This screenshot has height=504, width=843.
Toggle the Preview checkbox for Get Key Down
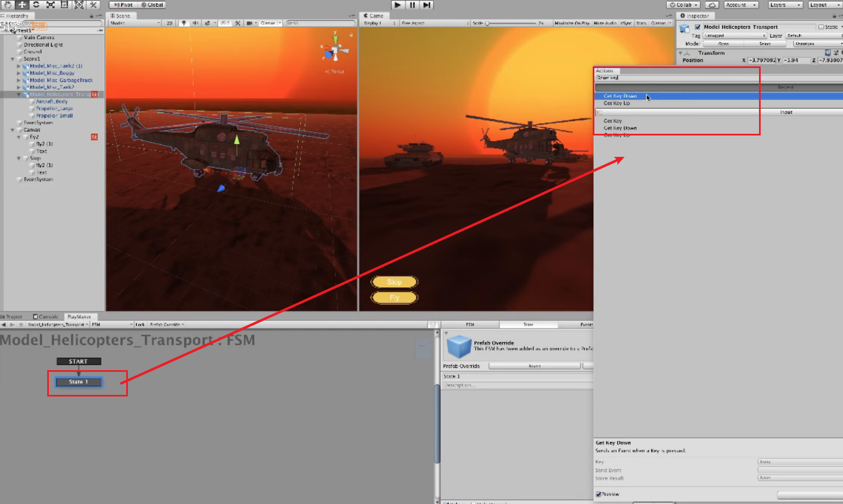[599, 494]
